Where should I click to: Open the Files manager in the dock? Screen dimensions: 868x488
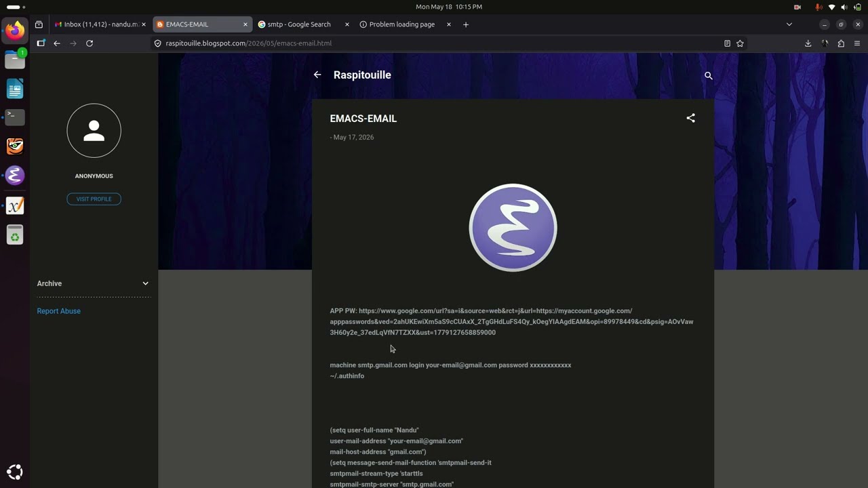pos(15,60)
